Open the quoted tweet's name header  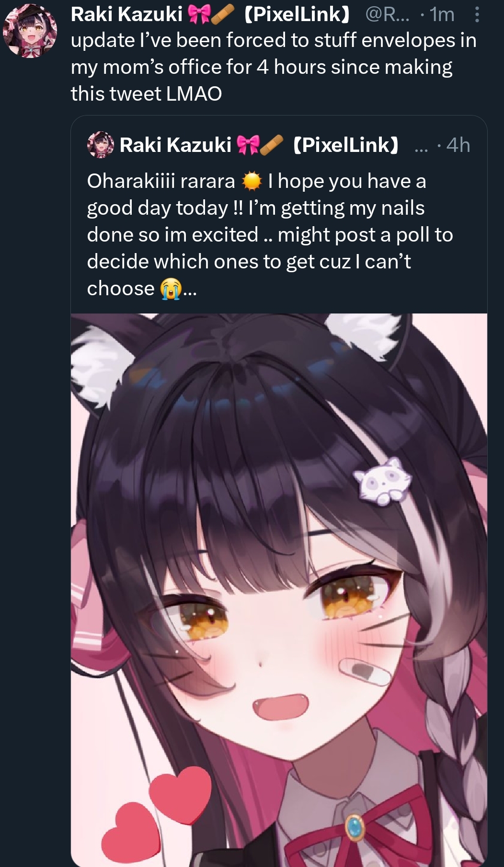259,145
